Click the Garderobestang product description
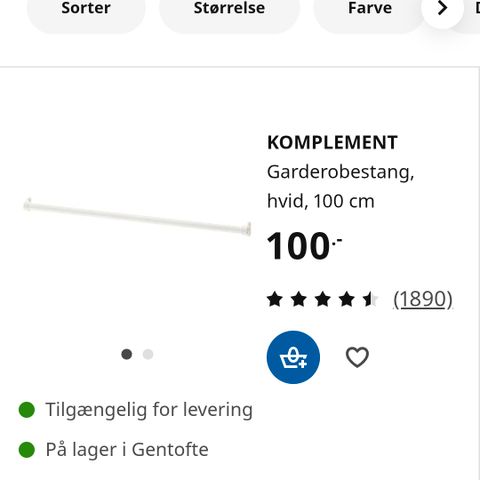The width and height of the screenshot is (480, 480). coord(340,187)
